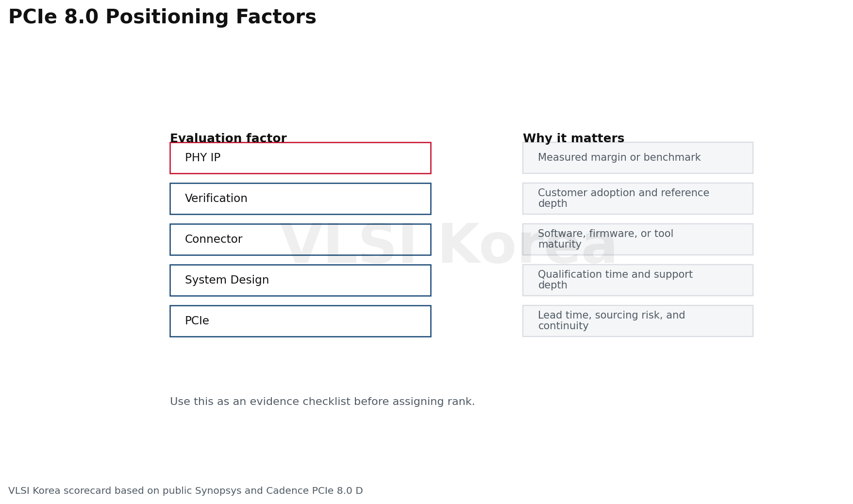Click the evidence checklist note text
The image size is (853, 504).
click(x=322, y=402)
